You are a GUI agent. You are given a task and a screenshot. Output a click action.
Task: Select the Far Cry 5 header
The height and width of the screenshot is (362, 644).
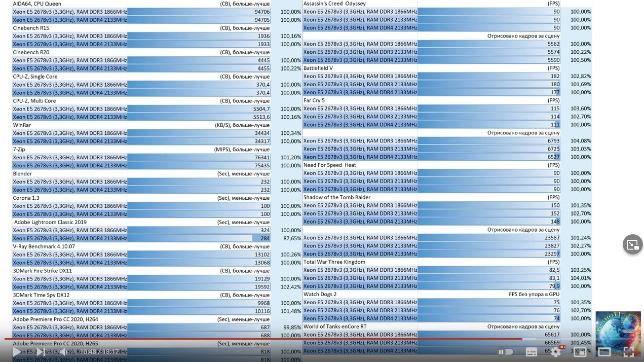[x=314, y=100]
